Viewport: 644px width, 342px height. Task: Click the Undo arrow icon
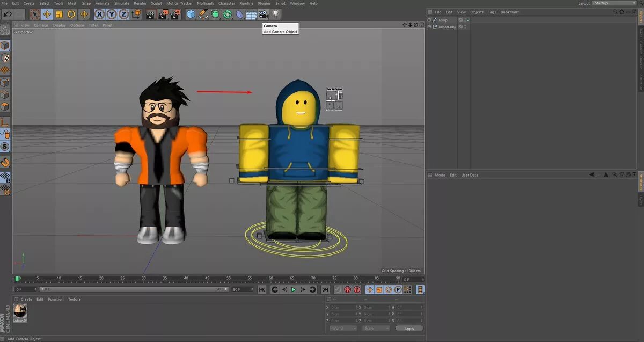pyautogui.click(x=8, y=14)
